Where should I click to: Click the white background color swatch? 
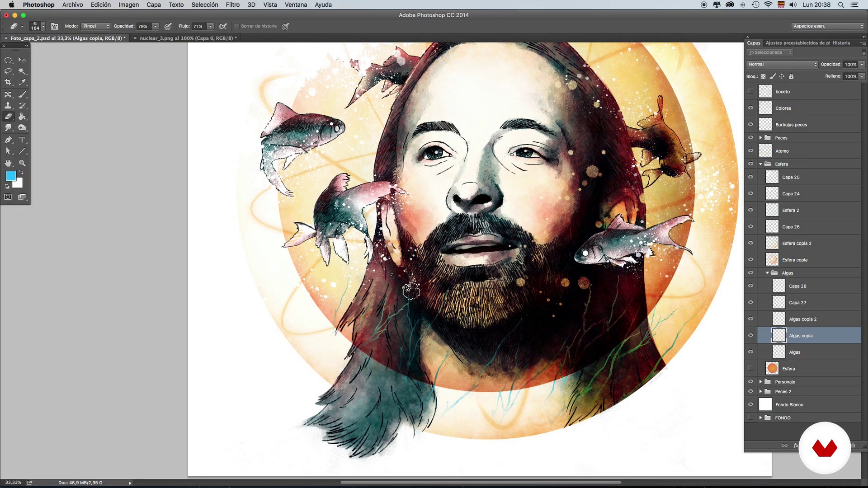coord(19,184)
